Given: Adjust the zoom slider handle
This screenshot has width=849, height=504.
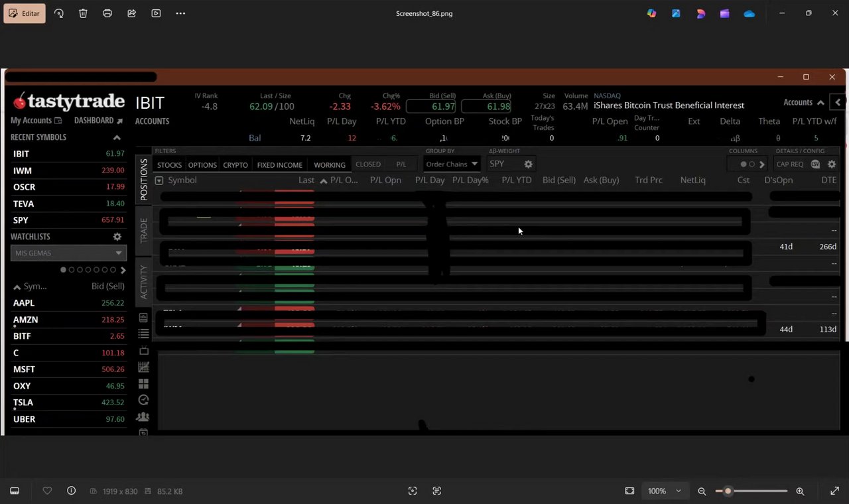Looking at the screenshot, I should (728, 491).
